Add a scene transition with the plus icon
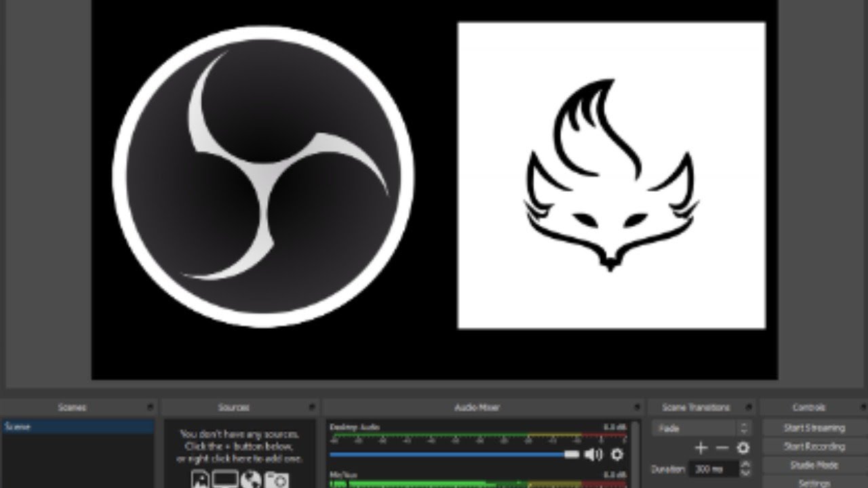This screenshot has width=868, height=488. (701, 448)
